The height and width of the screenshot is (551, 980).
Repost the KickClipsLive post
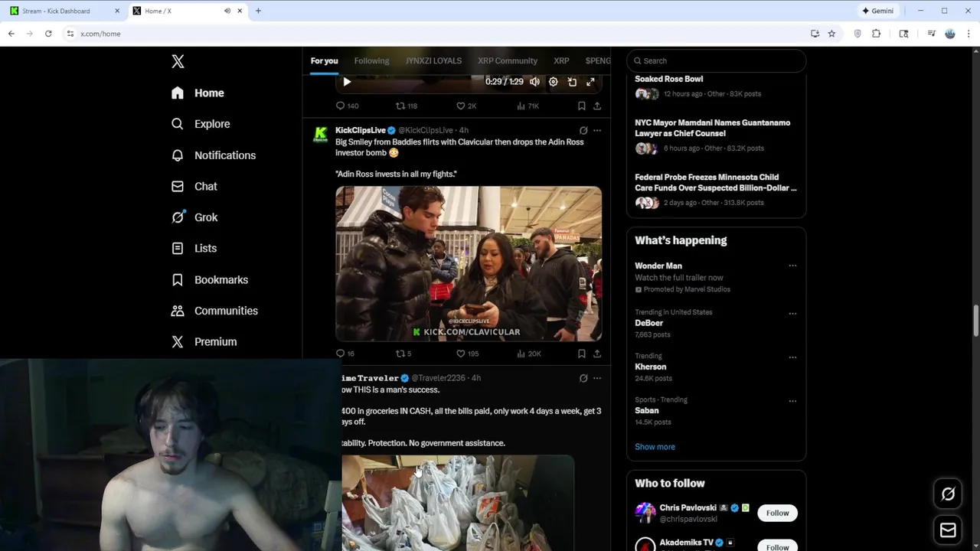click(403, 354)
